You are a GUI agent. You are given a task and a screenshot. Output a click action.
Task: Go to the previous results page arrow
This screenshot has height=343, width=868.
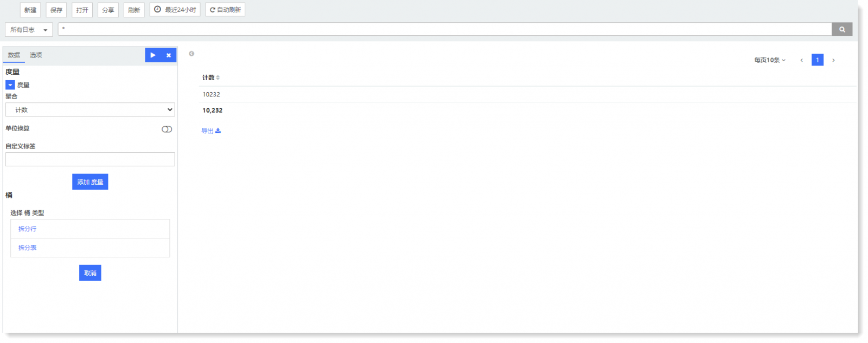point(801,60)
